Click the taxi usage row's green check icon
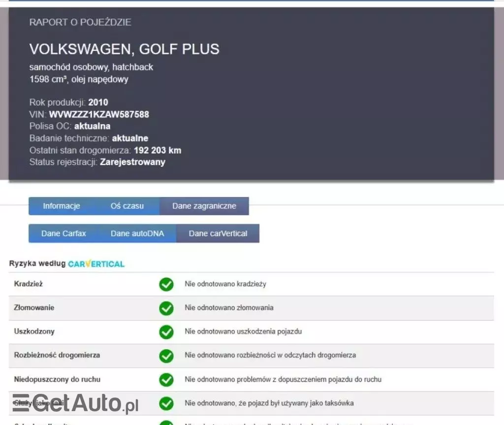Viewport: 504px width, 425px height. click(x=166, y=403)
